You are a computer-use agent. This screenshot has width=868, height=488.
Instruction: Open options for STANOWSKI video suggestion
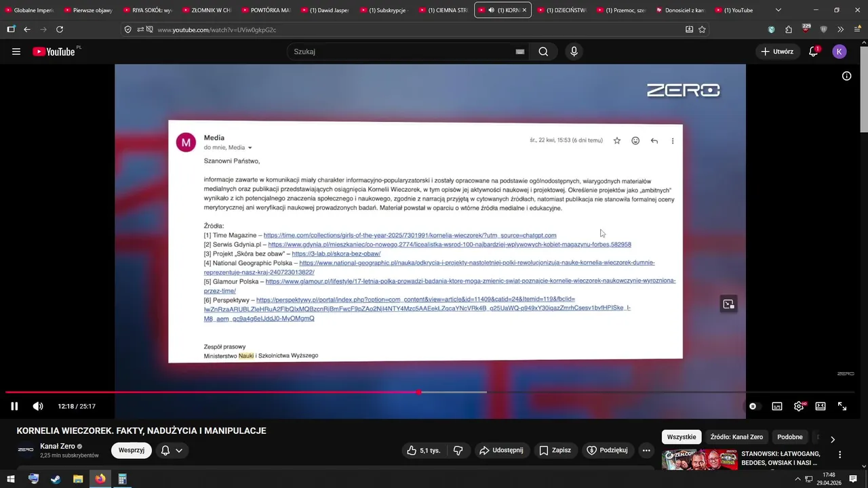tap(840, 455)
